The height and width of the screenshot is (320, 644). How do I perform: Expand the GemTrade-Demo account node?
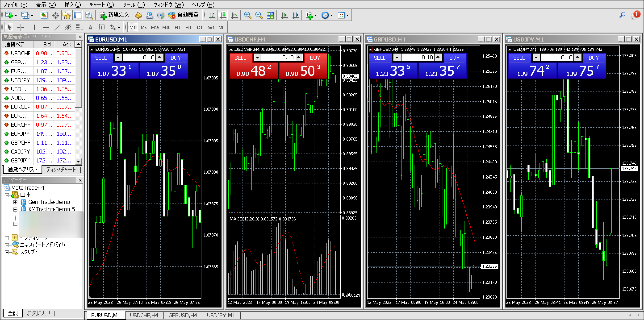tap(15, 202)
